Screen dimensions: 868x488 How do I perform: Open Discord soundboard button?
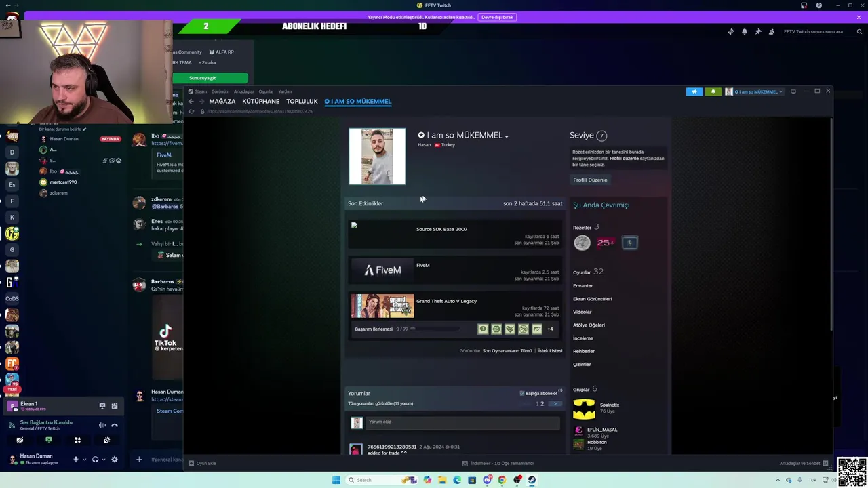(x=106, y=440)
